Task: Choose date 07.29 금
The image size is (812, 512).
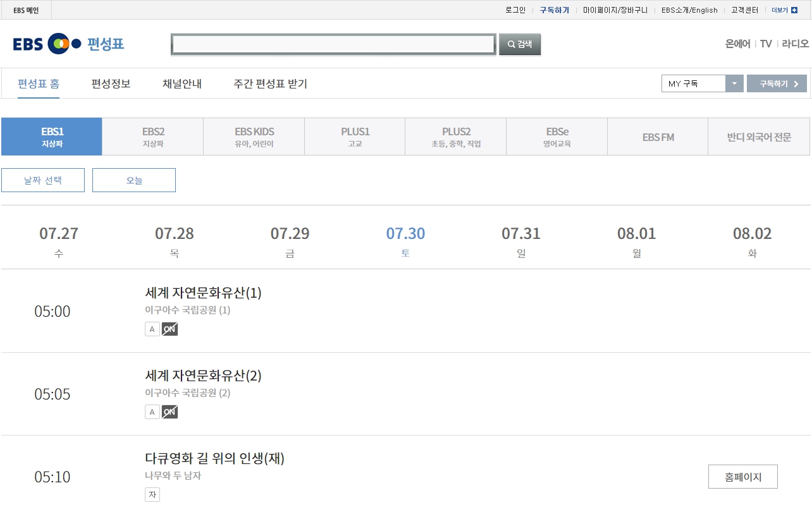Action: tap(290, 242)
